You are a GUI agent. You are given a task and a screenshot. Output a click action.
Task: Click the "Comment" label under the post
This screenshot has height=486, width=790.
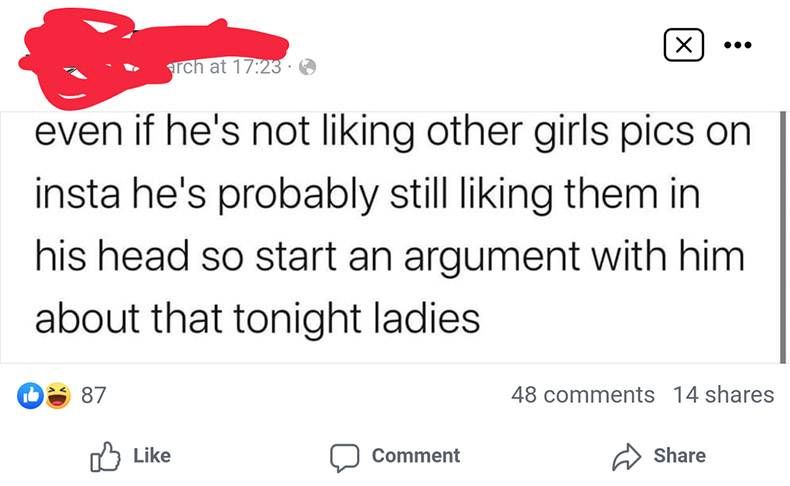point(416,456)
